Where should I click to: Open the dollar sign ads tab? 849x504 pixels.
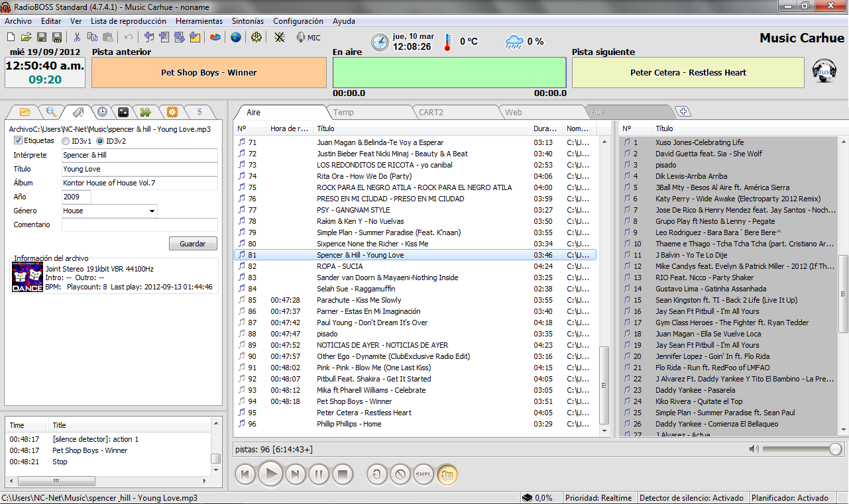coord(199,111)
